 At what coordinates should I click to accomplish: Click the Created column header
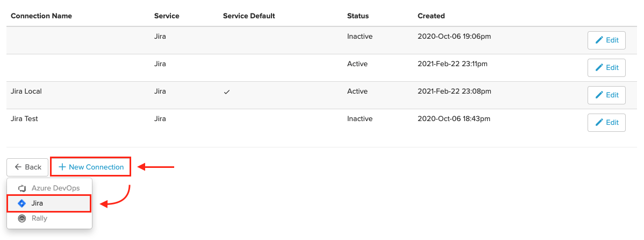pos(431,16)
